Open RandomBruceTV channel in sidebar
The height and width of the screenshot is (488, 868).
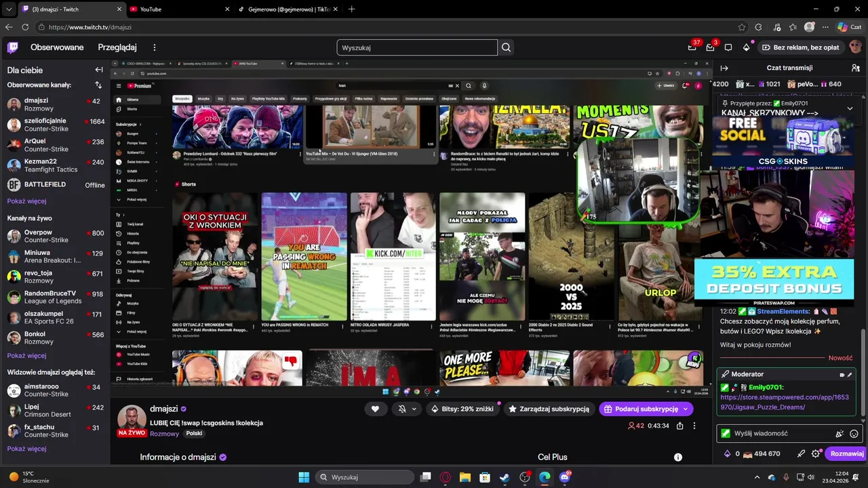point(55,297)
